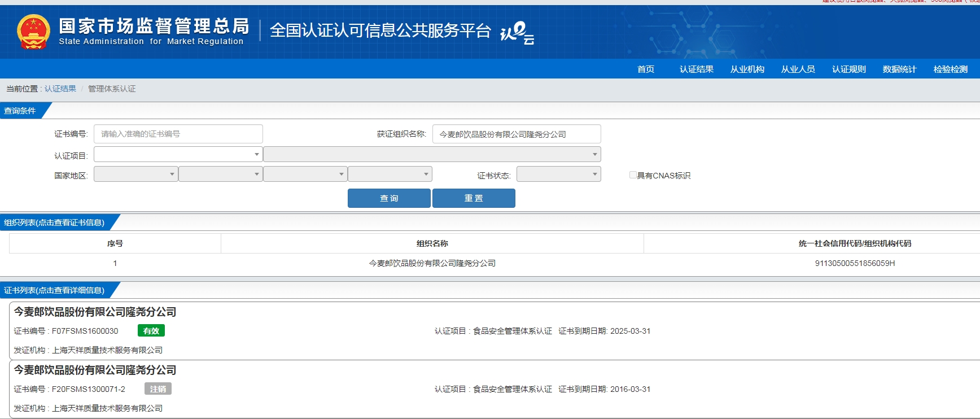
Task: Expand the 证书状态 dropdown
Action: point(559,174)
